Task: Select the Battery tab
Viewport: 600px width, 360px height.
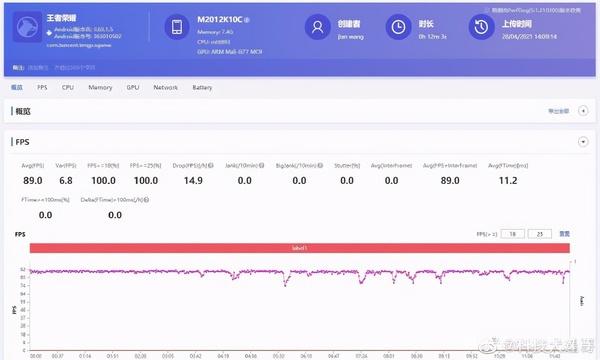Action: pyautogui.click(x=202, y=87)
